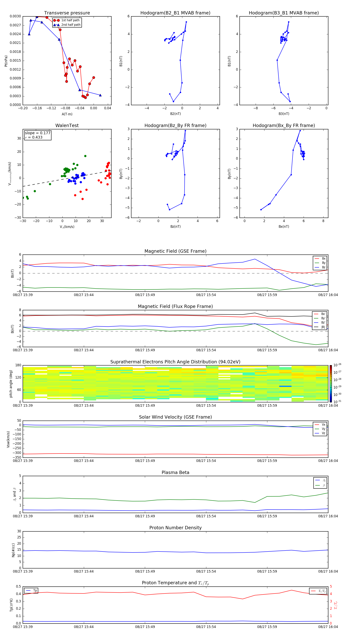Click the 'B3(nT)' x-axis label

(284, 114)
